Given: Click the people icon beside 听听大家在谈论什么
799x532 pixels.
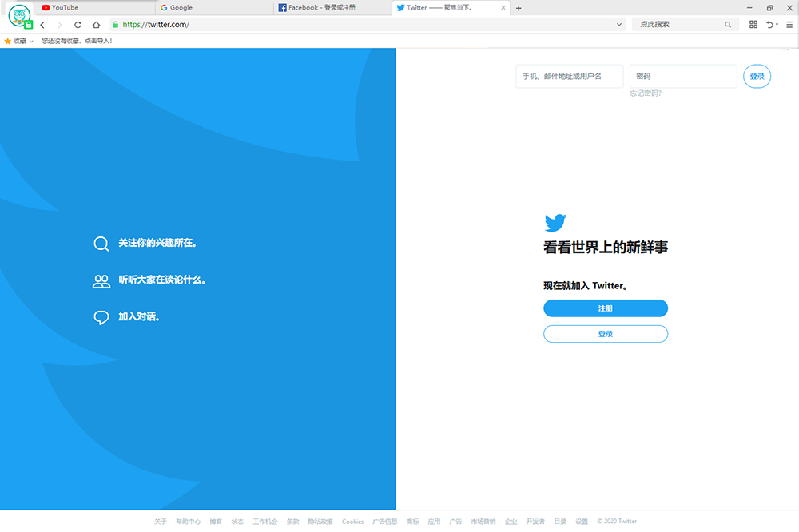Looking at the screenshot, I should (x=101, y=281).
